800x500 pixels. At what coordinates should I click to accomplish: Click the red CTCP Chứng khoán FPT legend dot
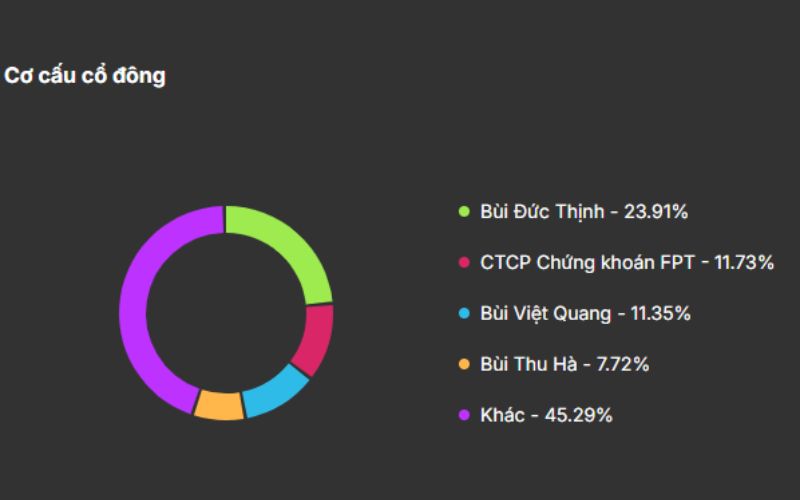464,262
